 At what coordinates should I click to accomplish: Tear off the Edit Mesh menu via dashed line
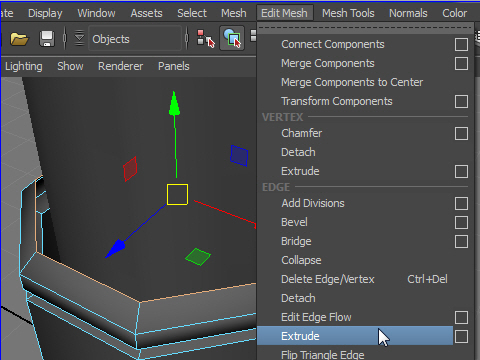(x=365, y=28)
